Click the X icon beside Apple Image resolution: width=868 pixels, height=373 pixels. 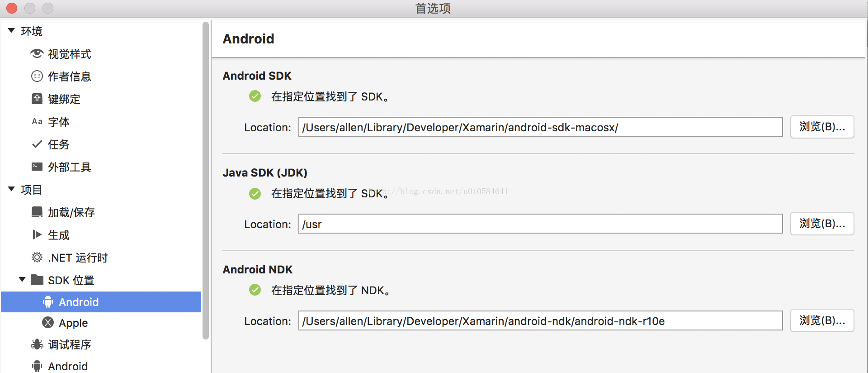point(48,322)
